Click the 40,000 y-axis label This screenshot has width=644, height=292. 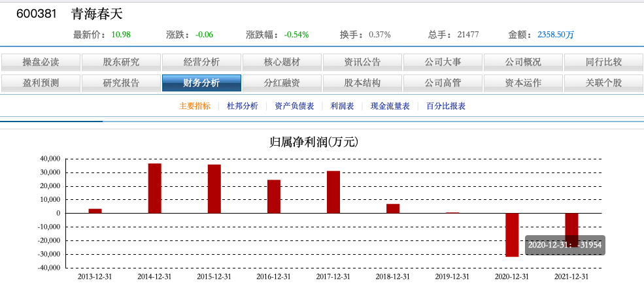pyautogui.click(x=52, y=159)
